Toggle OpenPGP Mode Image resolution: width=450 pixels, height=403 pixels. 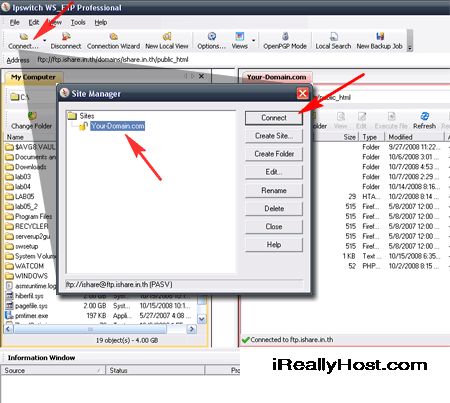click(285, 41)
